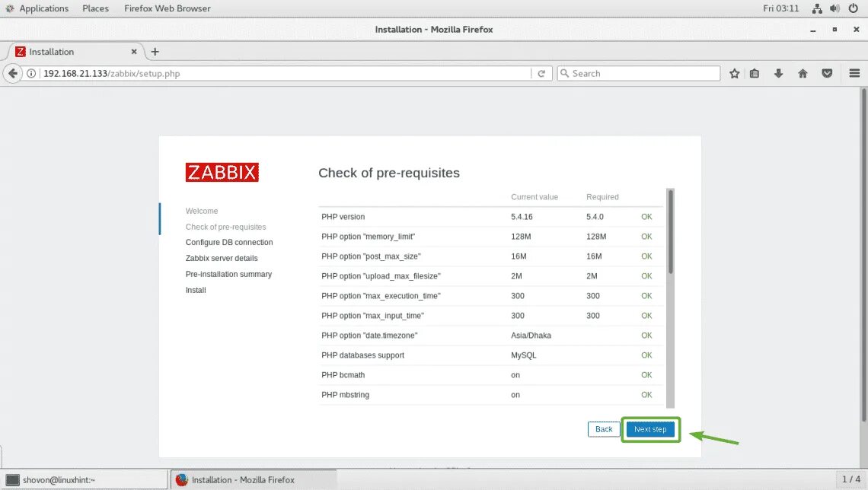Click PHP option "max_input_time" label
The height and width of the screenshot is (490, 868).
click(x=372, y=316)
